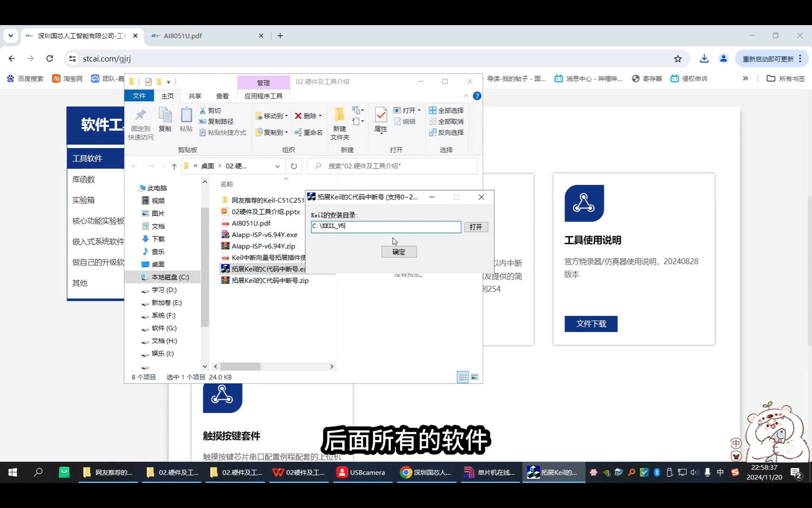Click the Explorer up-one-level arrow
This screenshot has height=508, width=812.
174,166
